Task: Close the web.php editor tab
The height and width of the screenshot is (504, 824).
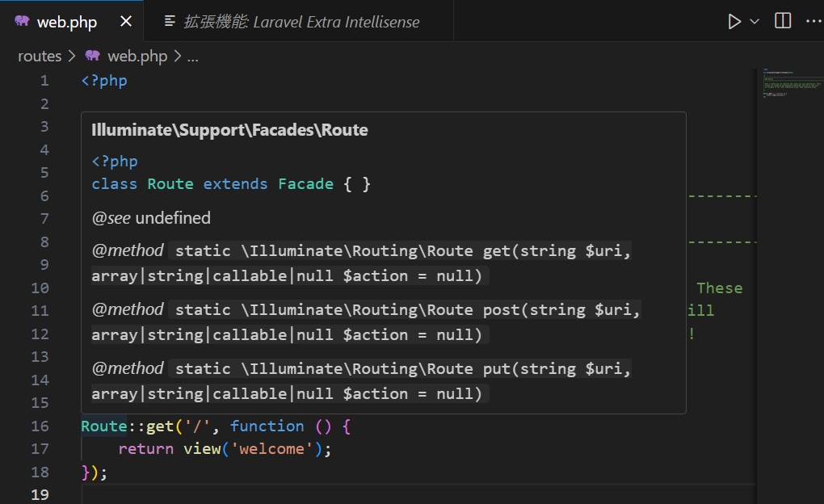Action: click(126, 22)
